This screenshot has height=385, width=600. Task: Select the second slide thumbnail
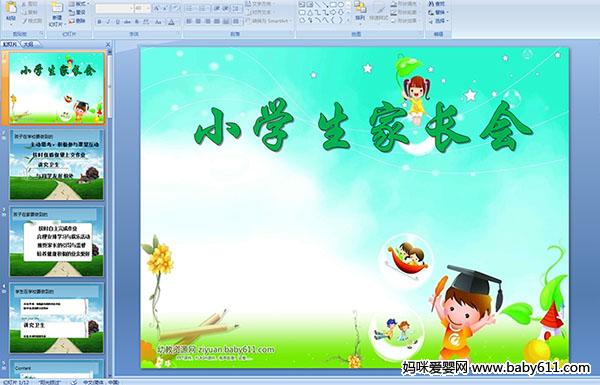pyautogui.click(x=56, y=165)
